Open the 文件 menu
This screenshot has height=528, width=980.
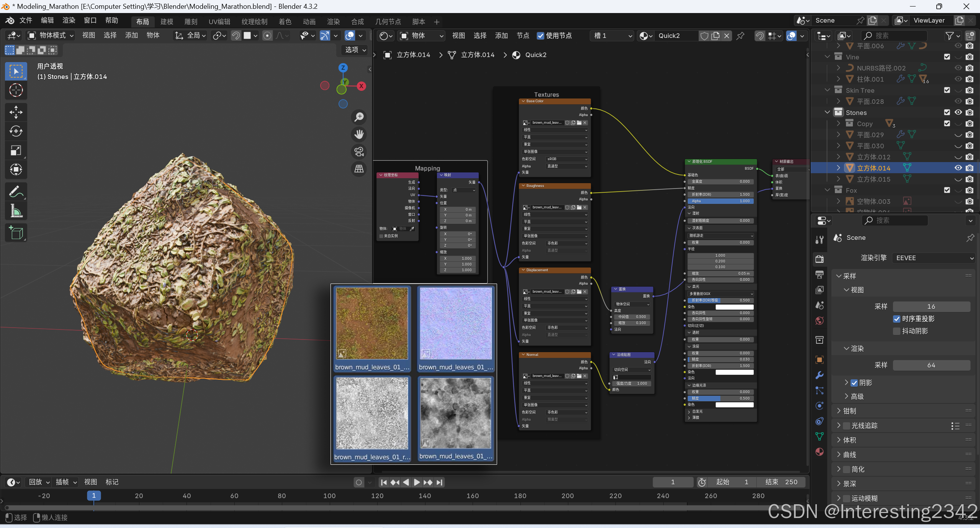26,20
